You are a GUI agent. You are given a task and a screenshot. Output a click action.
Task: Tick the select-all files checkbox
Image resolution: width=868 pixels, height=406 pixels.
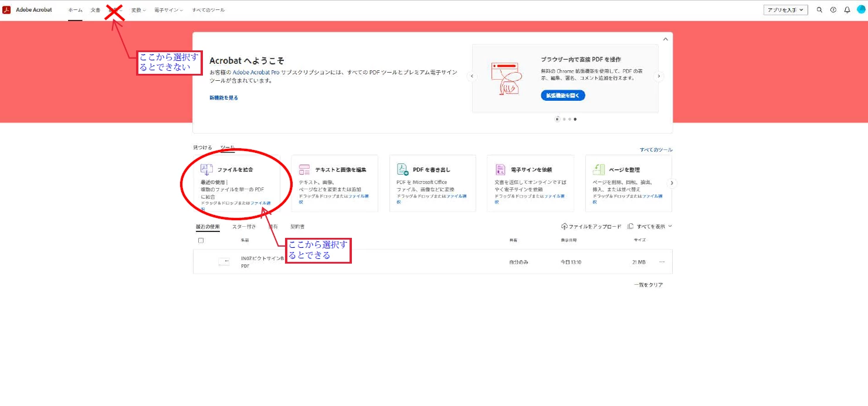tap(201, 241)
